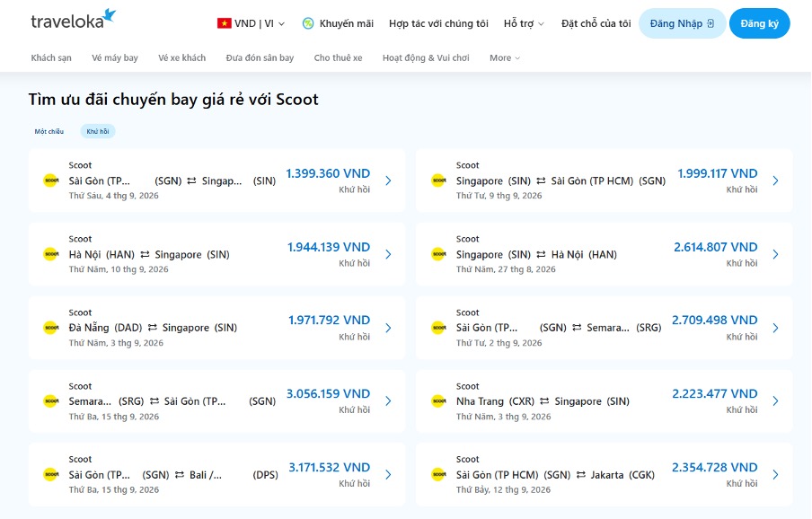812x519 pixels.
Task: Click arrow next to 3.171.532 VND
Action: coord(388,474)
